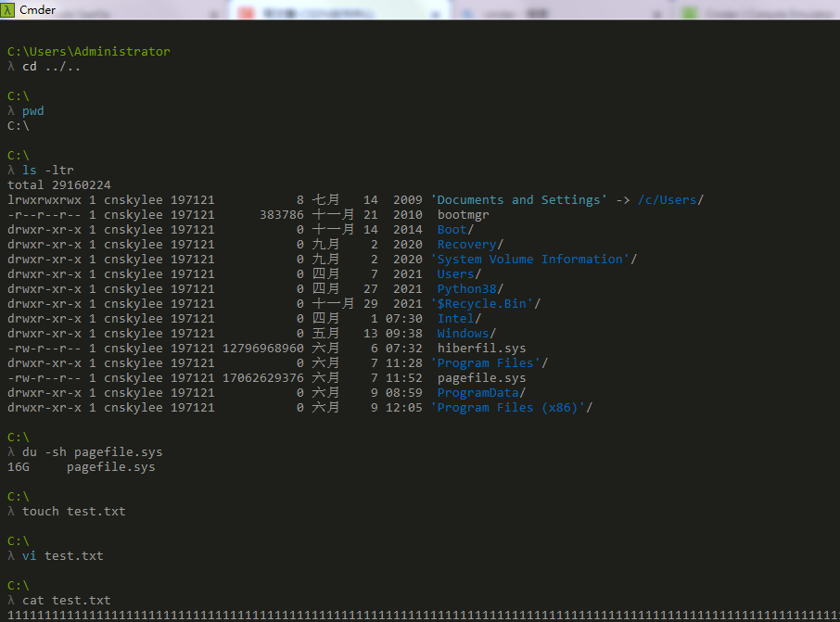Click the green λ icon in the title bar
This screenshot has width=840, height=622.
(7, 10)
